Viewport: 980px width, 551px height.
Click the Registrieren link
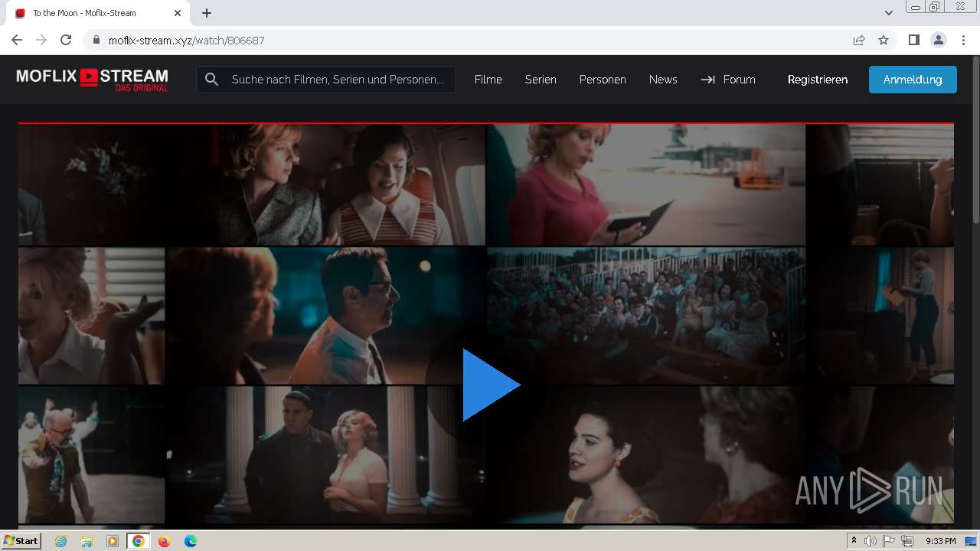[818, 80]
